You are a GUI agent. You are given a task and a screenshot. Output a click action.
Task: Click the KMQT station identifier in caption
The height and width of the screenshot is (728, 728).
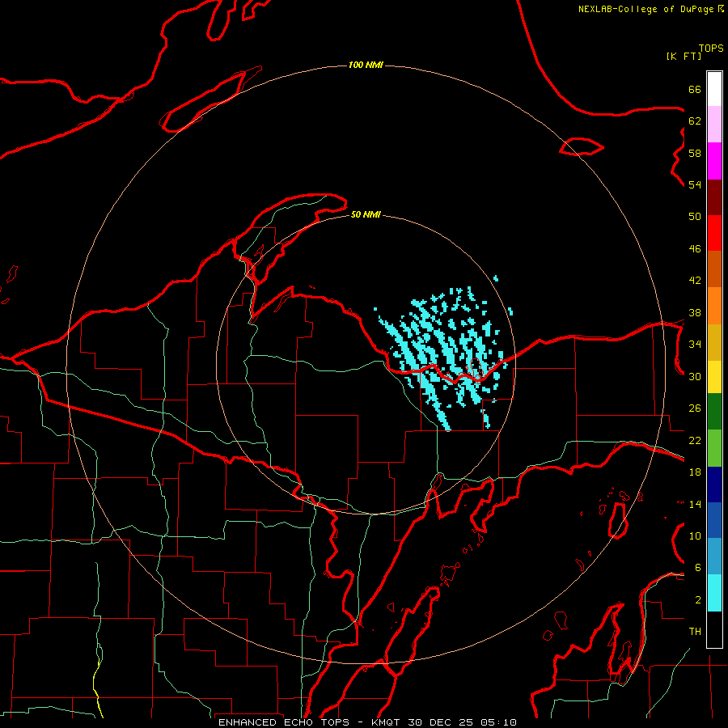pyautogui.click(x=385, y=722)
